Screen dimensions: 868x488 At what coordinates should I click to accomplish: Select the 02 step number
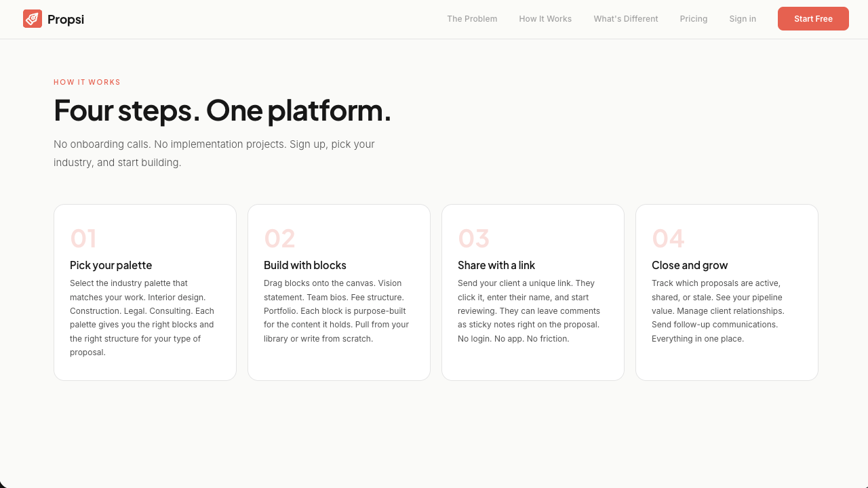[279, 239]
